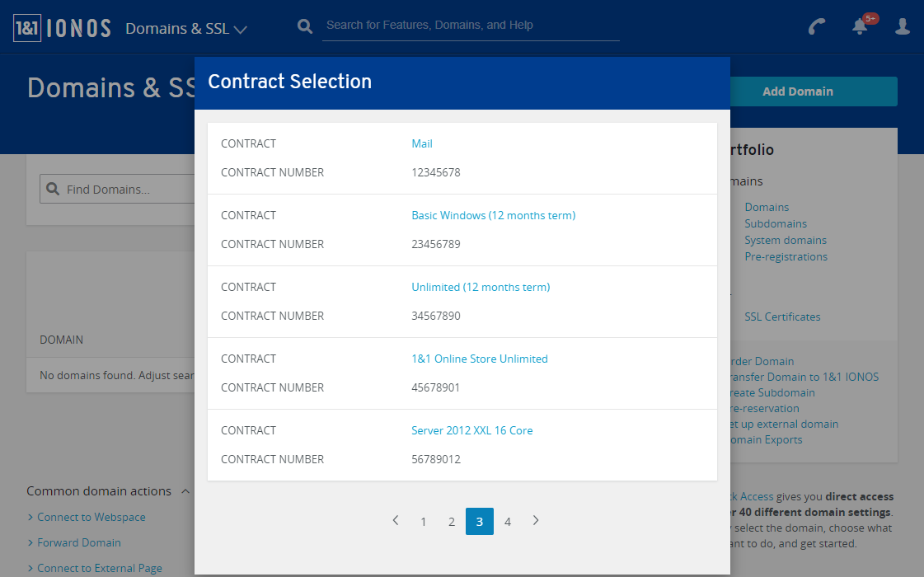This screenshot has height=577, width=924.
Task: Select the Unlimited (12 months term) contract
Action: click(481, 287)
